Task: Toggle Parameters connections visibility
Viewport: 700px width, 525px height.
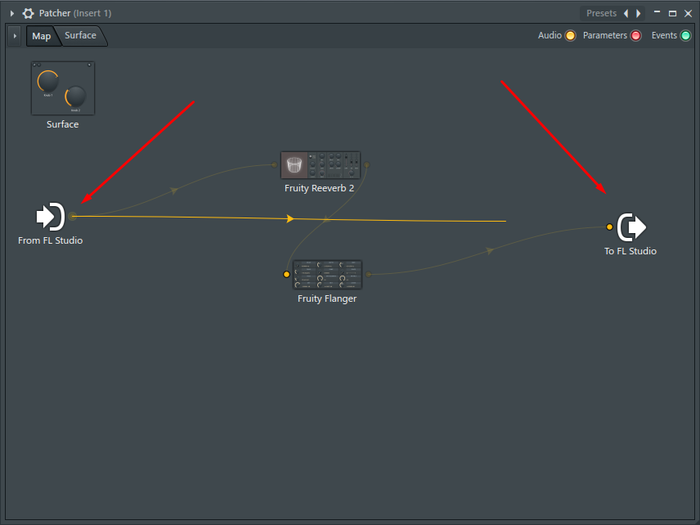Action: pos(636,36)
